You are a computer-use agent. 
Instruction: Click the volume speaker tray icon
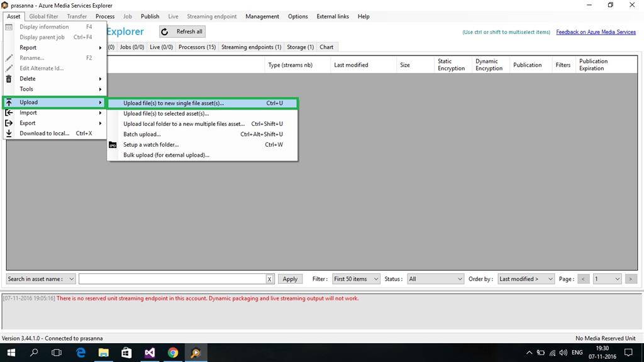click(563, 353)
